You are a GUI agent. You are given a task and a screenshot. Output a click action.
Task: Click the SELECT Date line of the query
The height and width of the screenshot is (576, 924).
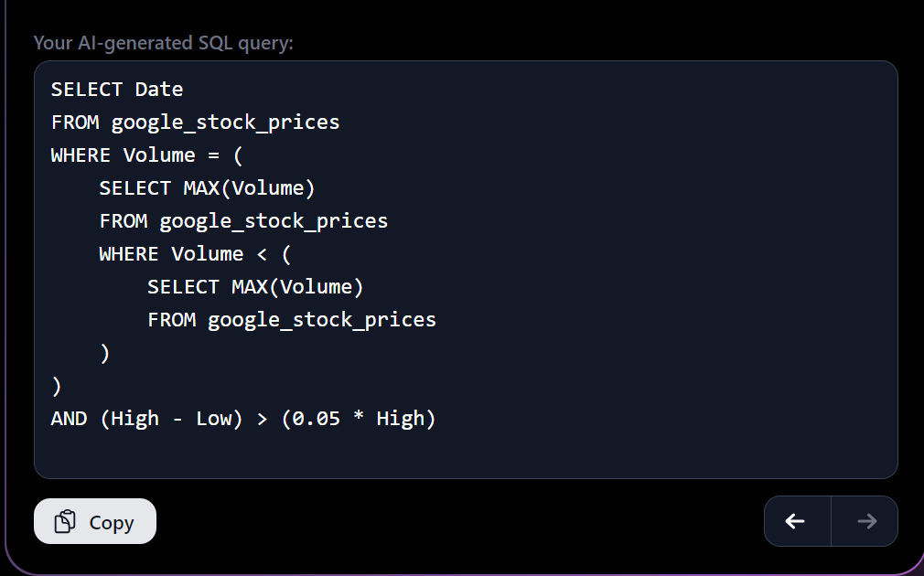pos(116,89)
